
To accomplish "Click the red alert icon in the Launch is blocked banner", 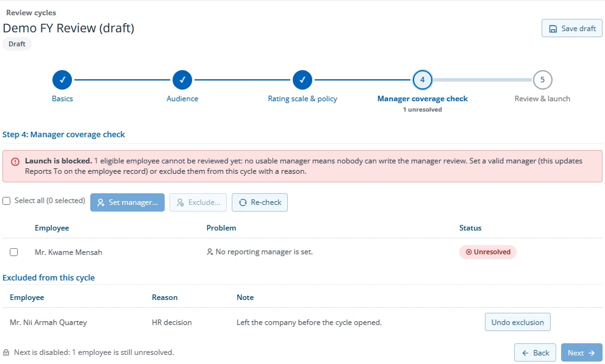I will click(15, 162).
